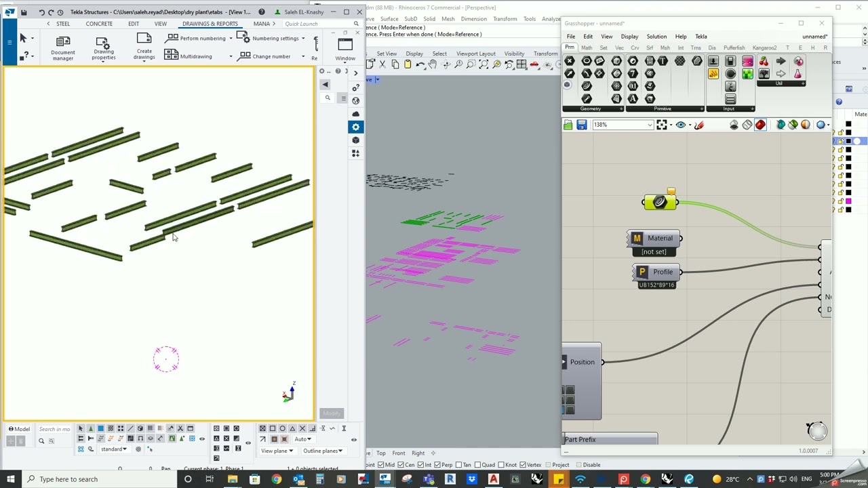Image resolution: width=868 pixels, height=488 pixels.
Task: Toggle the Quad osnap checkbox
Action: pyautogui.click(x=479, y=465)
